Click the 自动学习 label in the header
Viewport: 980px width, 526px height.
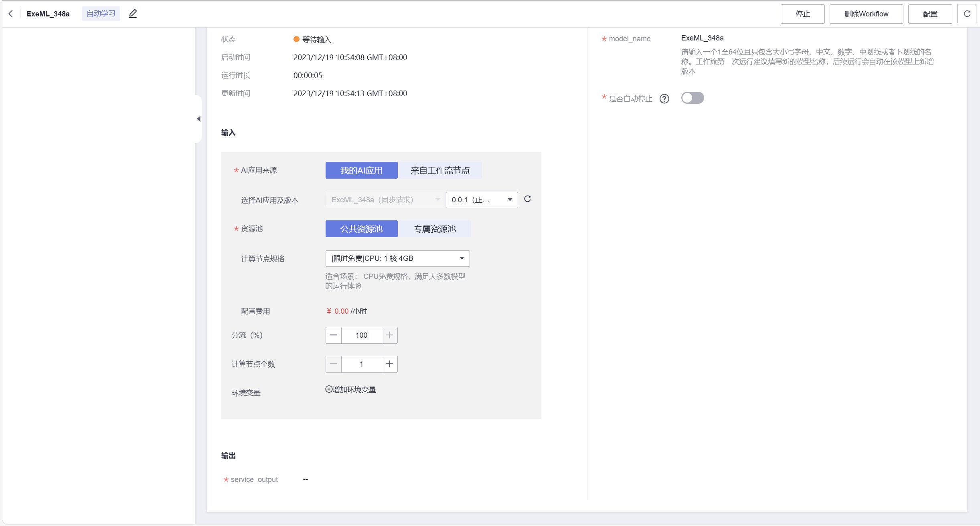[x=100, y=13]
